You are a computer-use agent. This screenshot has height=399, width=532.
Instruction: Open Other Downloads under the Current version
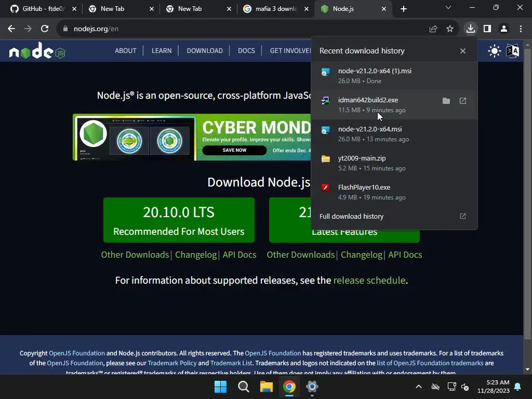tap(300, 255)
